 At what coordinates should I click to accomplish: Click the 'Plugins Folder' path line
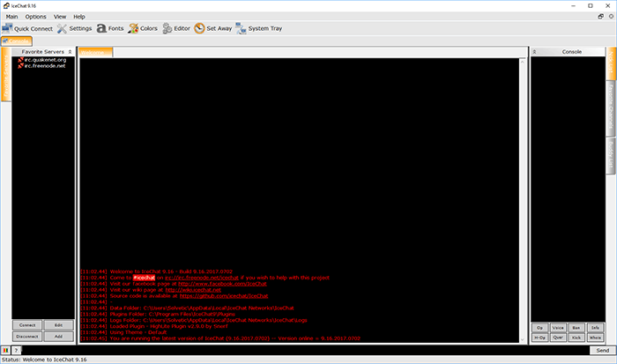[x=158, y=314]
